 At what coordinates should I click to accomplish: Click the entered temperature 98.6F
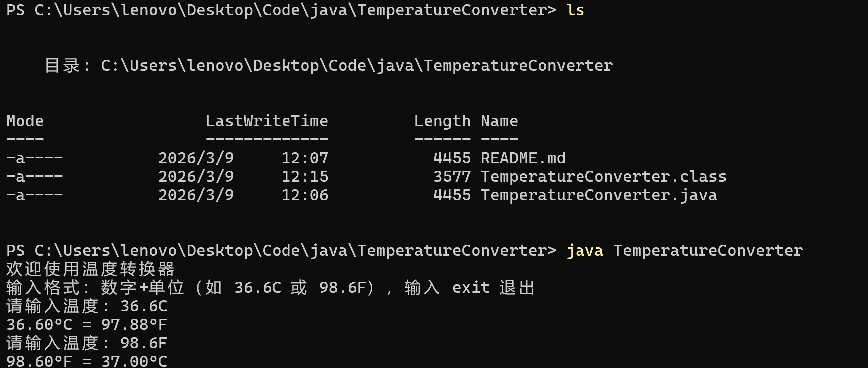click(144, 343)
